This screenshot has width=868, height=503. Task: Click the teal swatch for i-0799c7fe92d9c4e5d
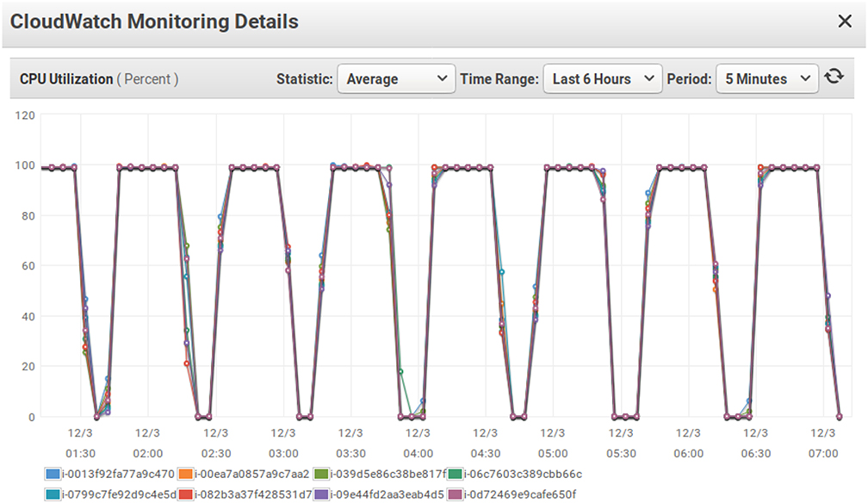pyautogui.click(x=53, y=494)
